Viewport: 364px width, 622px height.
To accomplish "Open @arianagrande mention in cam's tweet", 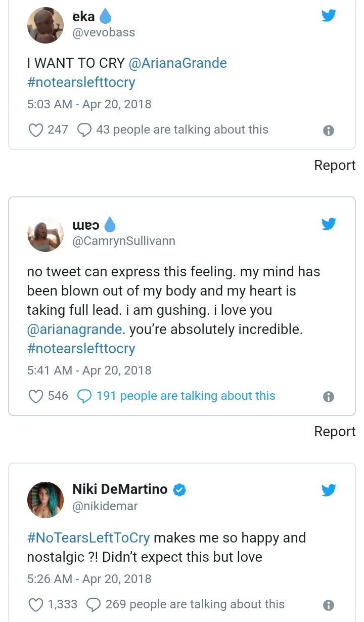I will (74, 329).
